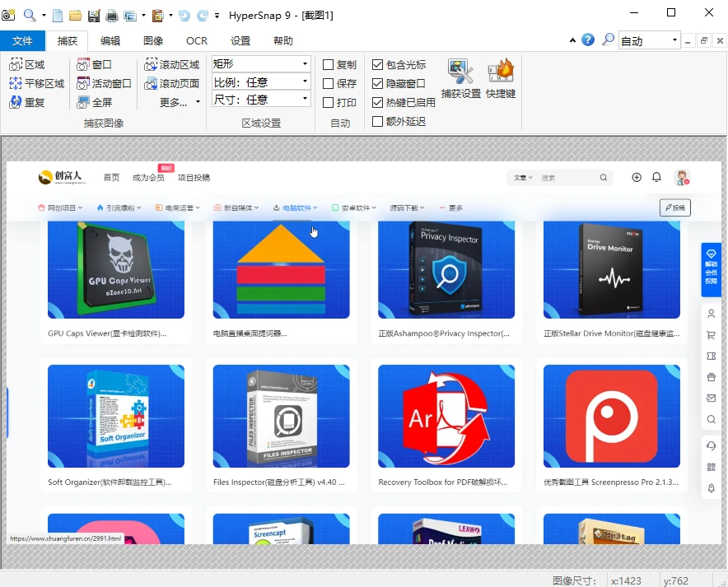Open the 矩形 capture shape dropdown
Viewport: 728px width, 587px height.
(x=303, y=63)
